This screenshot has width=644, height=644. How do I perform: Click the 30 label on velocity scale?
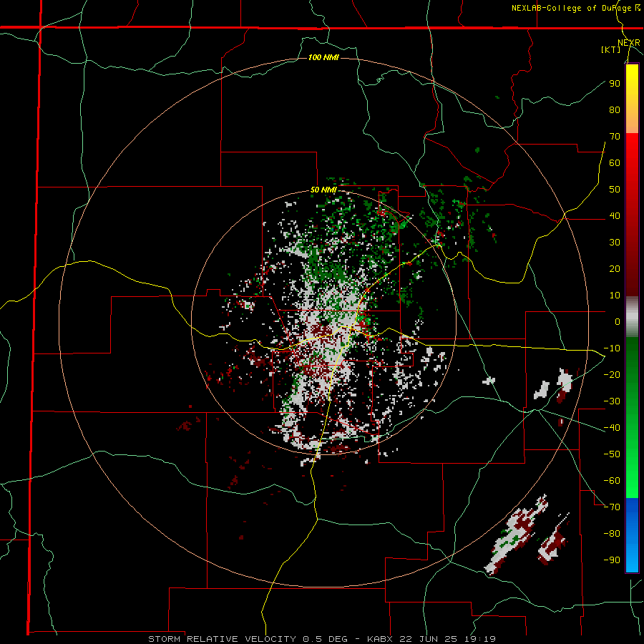point(615,243)
